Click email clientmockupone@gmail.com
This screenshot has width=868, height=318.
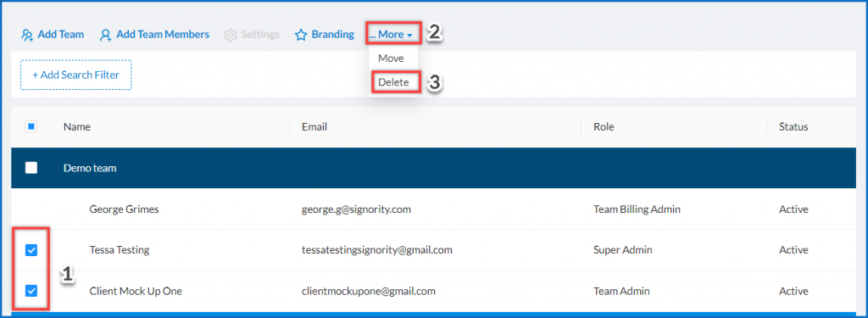click(368, 291)
